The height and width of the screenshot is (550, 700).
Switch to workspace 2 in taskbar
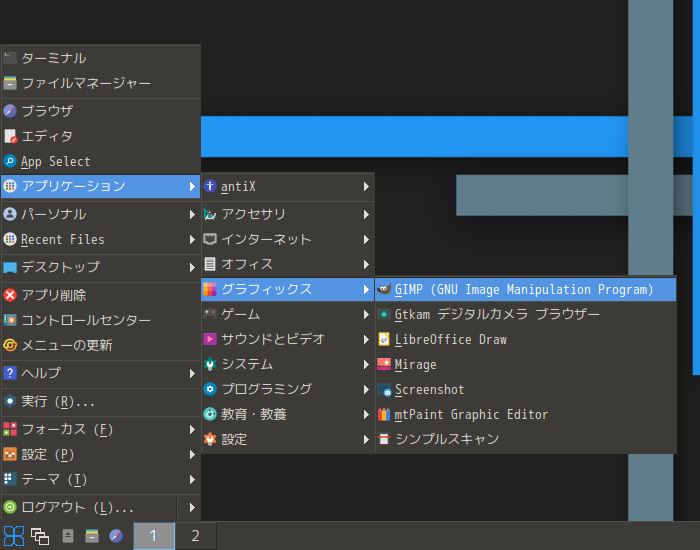[x=196, y=536]
